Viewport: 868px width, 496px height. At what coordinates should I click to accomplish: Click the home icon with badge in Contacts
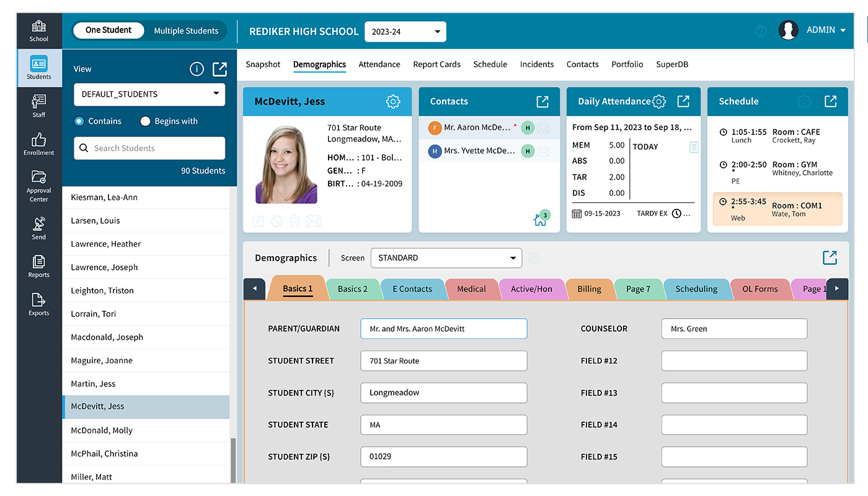[x=539, y=218]
